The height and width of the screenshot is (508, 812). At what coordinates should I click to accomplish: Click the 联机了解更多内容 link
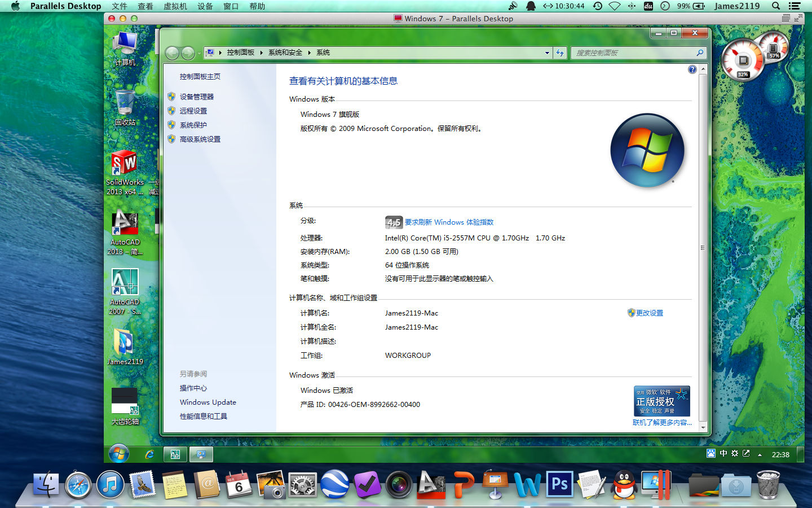(x=662, y=423)
